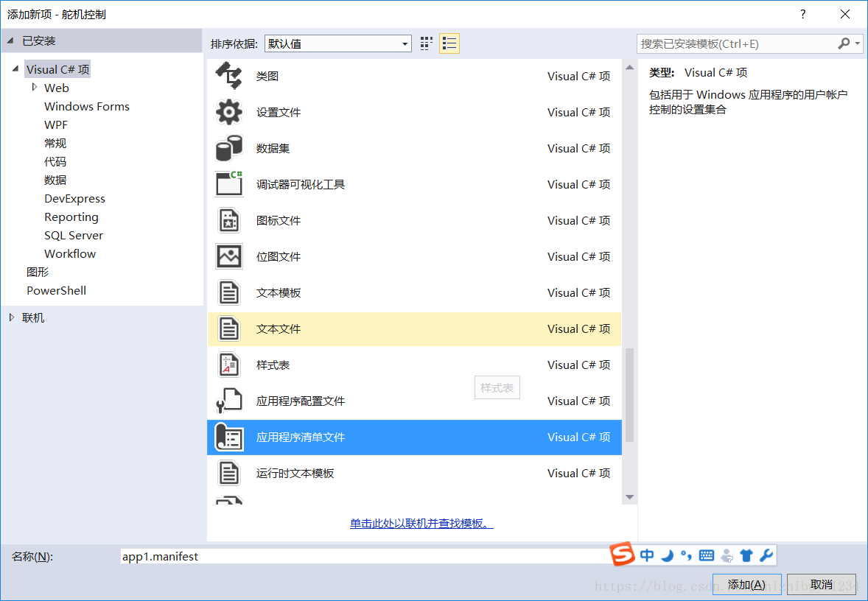Switch to small icons list view

449,43
